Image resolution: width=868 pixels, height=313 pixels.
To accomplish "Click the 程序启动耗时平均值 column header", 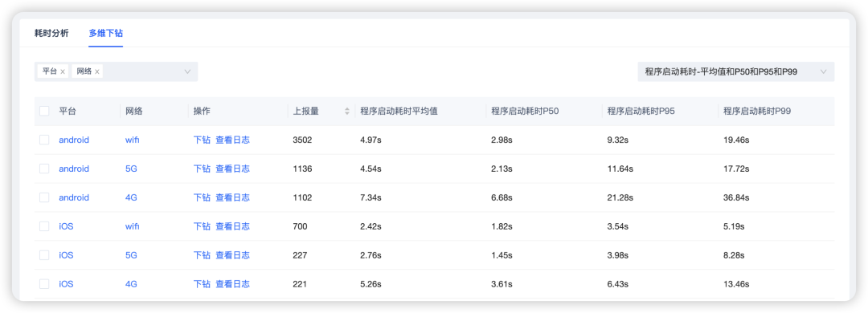I will (x=399, y=111).
